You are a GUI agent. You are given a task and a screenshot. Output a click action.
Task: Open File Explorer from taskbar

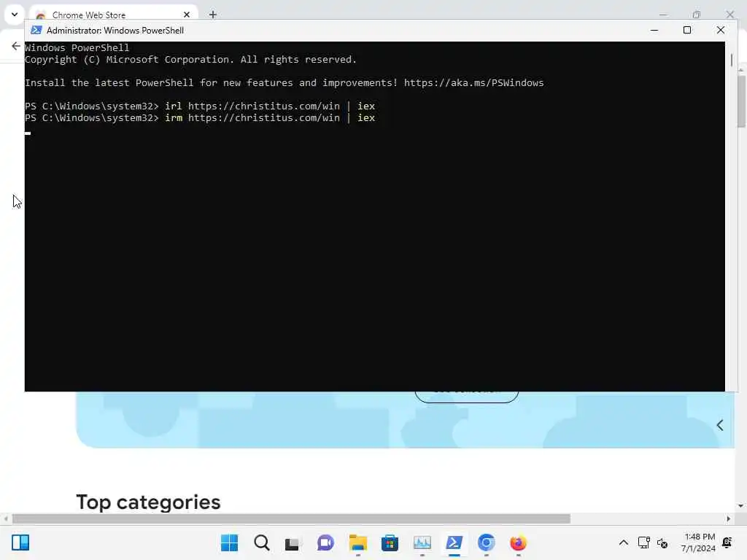click(x=357, y=542)
